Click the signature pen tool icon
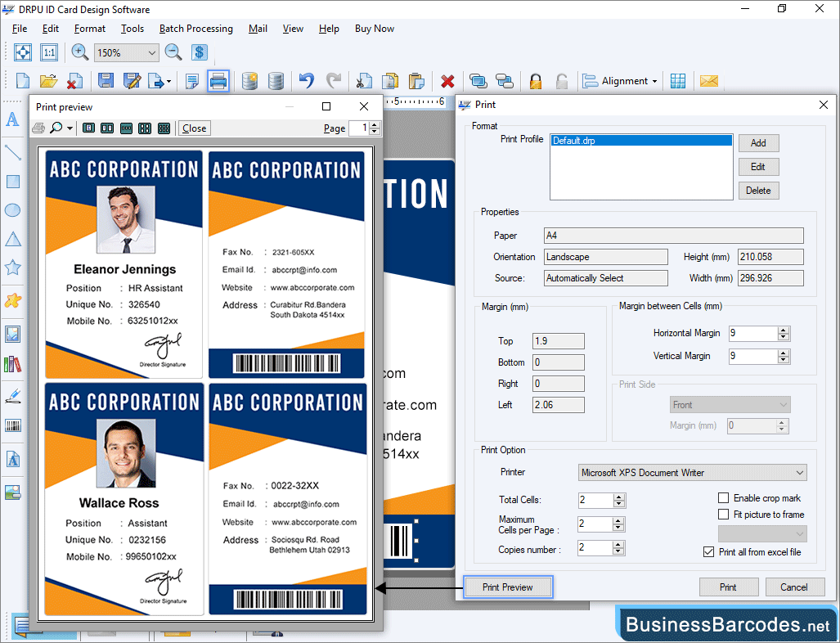 click(x=13, y=397)
